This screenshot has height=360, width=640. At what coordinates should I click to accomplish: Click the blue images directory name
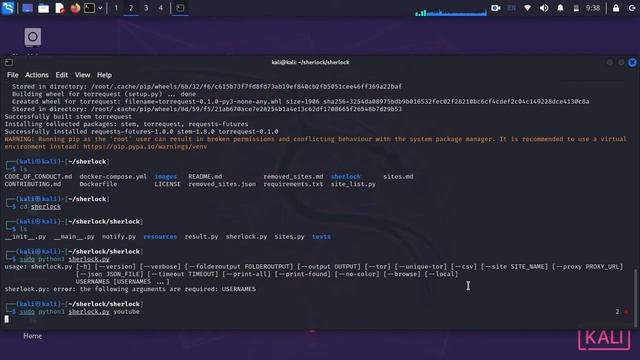tap(166, 177)
